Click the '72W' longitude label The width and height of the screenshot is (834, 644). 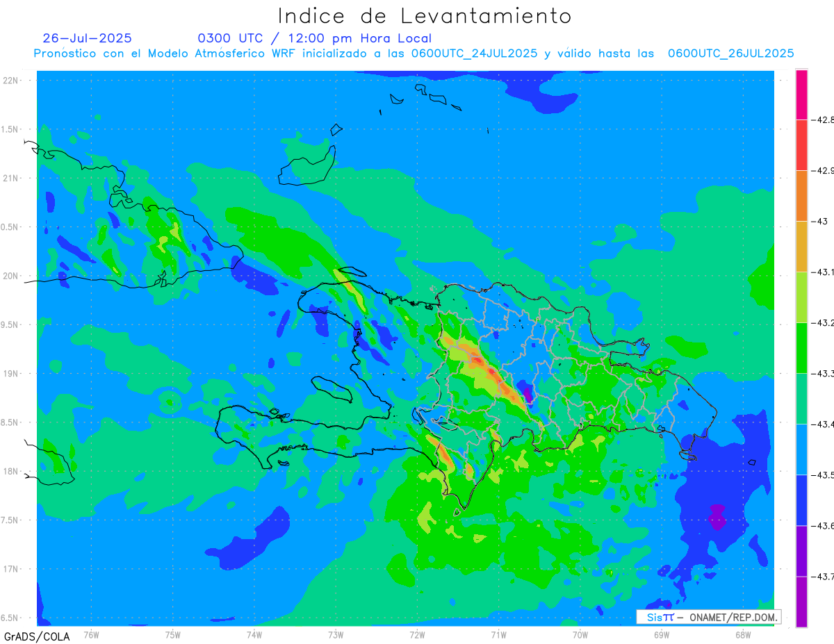click(x=417, y=635)
